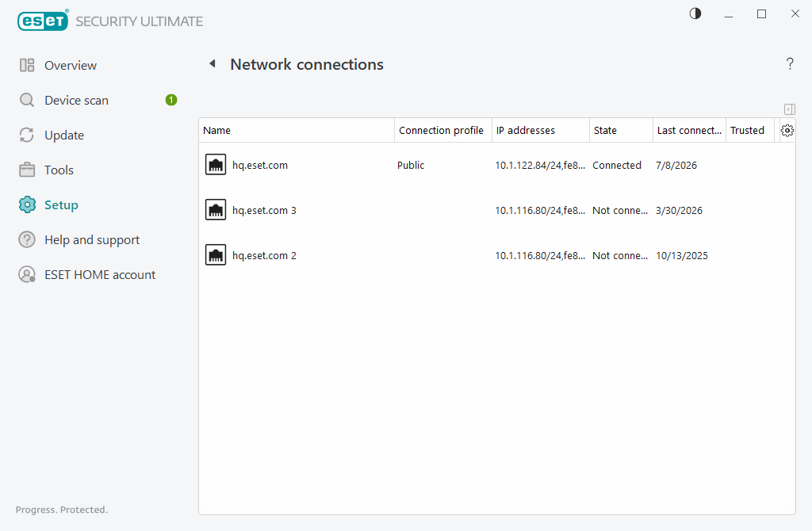Screen dimensions: 812x531
Task: Sort by the Name column header
Action: pyautogui.click(x=297, y=131)
